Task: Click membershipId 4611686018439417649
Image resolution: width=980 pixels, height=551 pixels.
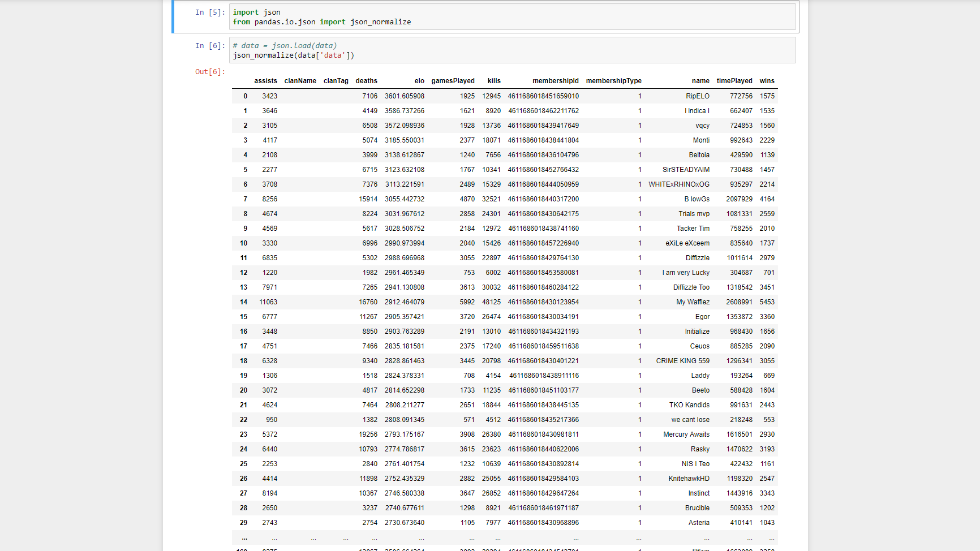Action: coord(544,126)
